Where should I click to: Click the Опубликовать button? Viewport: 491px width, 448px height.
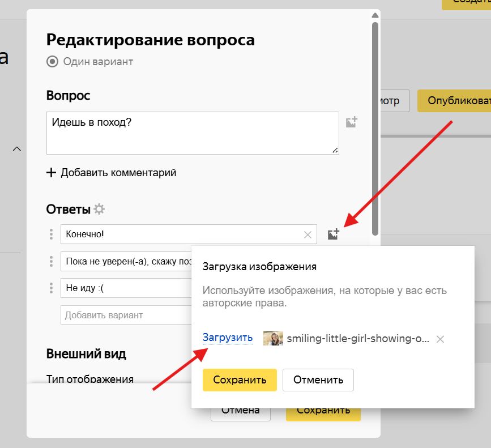(x=454, y=101)
